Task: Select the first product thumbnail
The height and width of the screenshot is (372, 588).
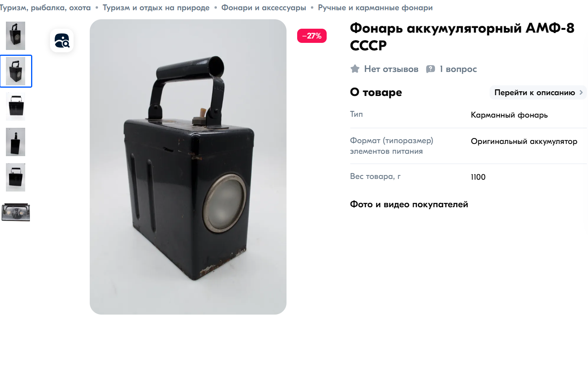Action: click(16, 36)
